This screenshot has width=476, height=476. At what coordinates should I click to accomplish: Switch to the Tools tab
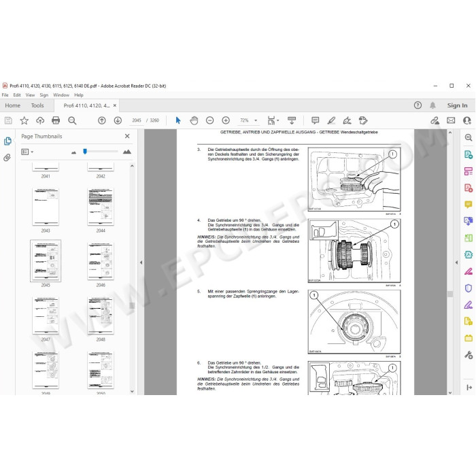(37, 105)
